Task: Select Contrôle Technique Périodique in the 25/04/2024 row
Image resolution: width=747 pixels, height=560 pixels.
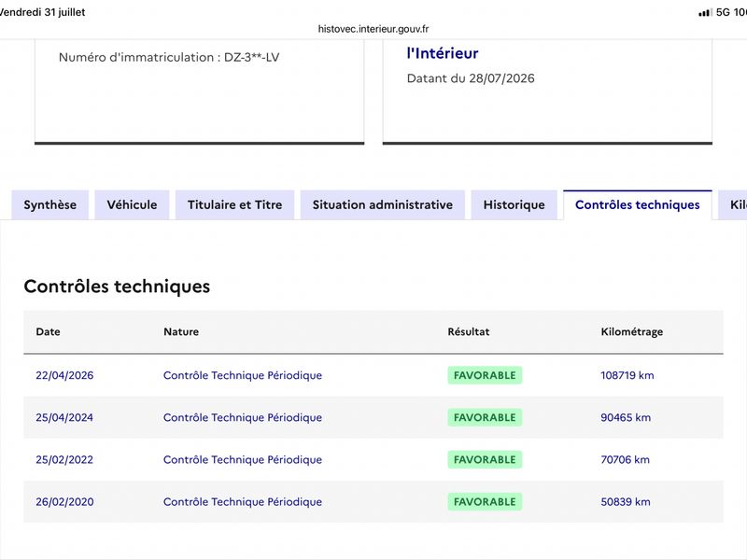Action: [x=243, y=417]
